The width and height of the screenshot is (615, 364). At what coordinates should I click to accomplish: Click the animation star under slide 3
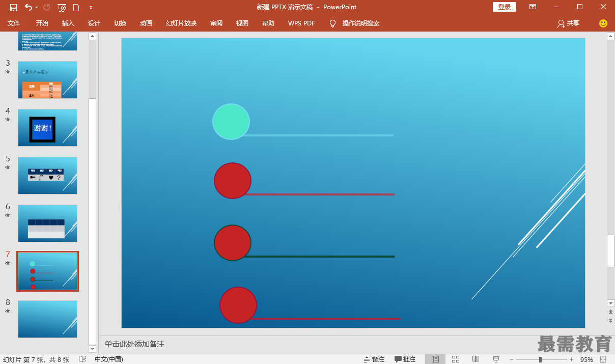coord(8,72)
